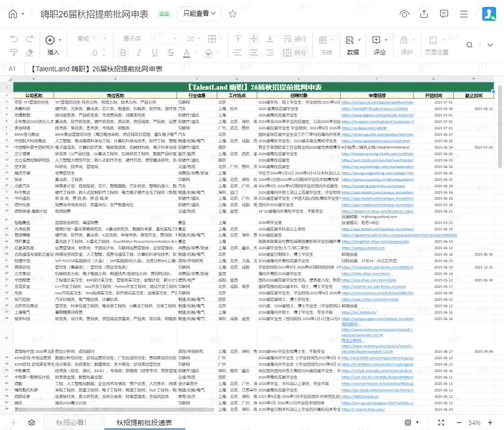Zoom out with minus button
This screenshot has height=430, width=504.
459,423
